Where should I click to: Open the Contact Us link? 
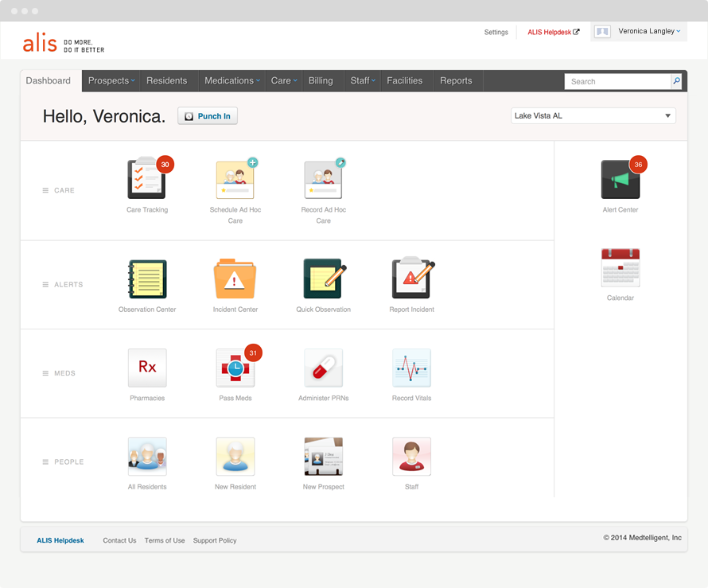pos(119,540)
